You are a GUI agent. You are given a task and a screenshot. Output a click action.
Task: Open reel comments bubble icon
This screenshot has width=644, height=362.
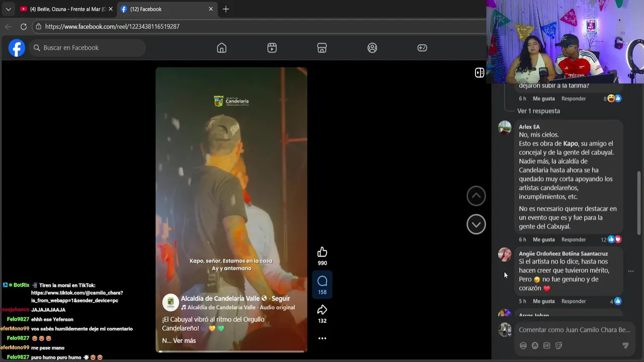point(323,281)
